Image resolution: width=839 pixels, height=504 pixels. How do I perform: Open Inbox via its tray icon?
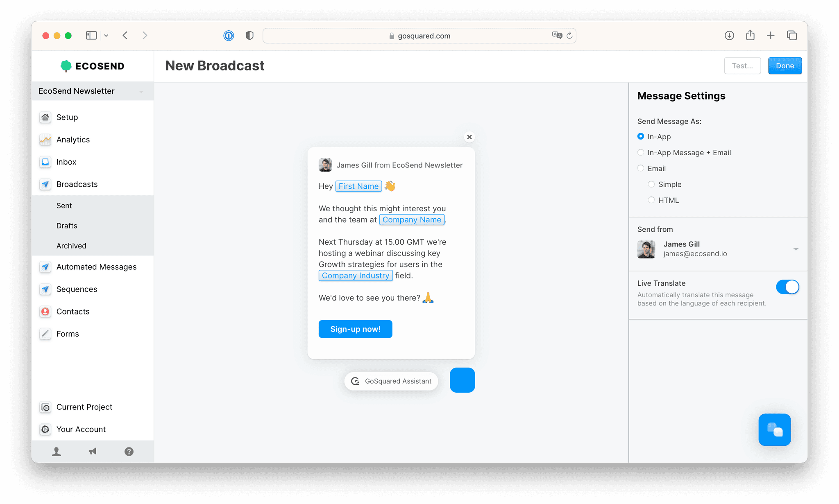click(x=45, y=162)
